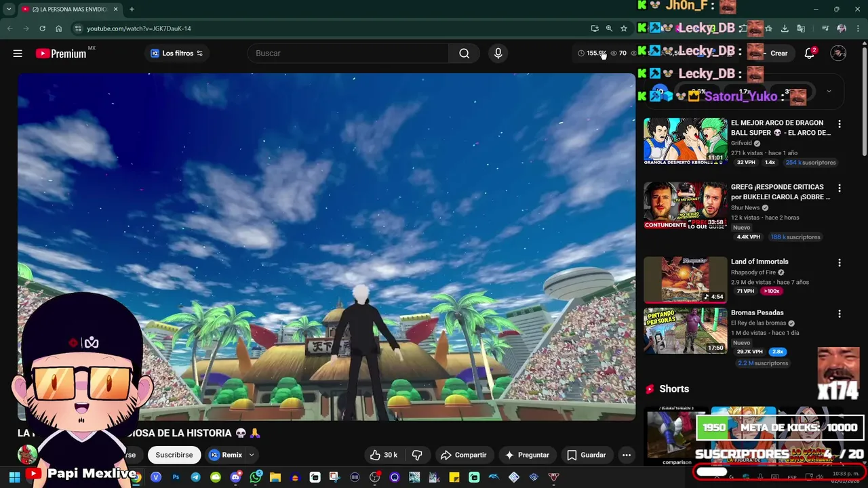
Task: View site information icon beside URL
Action: pos(78,28)
